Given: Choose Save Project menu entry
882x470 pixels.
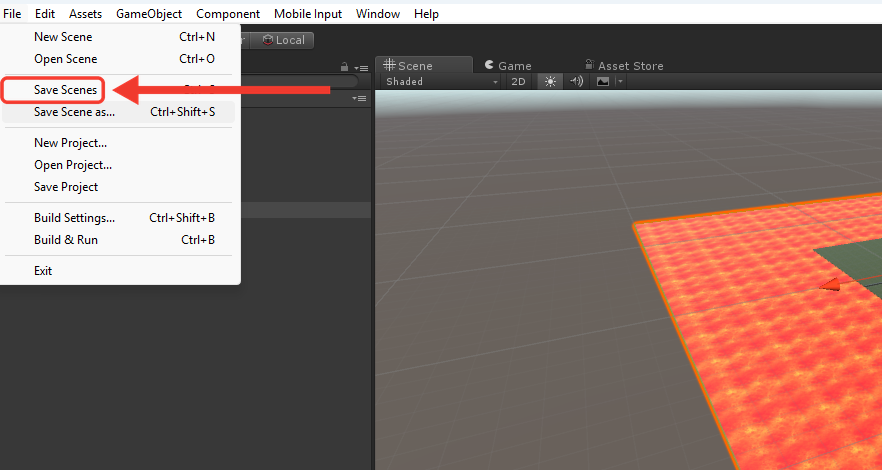Looking at the screenshot, I should [120, 187].
